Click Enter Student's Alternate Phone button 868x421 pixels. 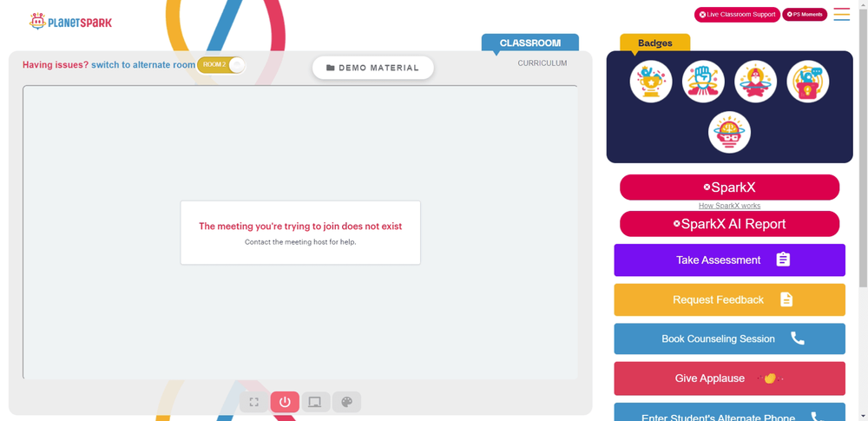pos(730,412)
